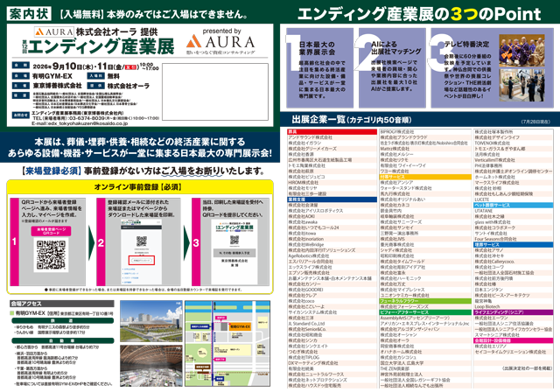The image size is (560, 392).
Task: Click the UTATANE exhibitor row
Action: pyautogui.click(x=513, y=211)
